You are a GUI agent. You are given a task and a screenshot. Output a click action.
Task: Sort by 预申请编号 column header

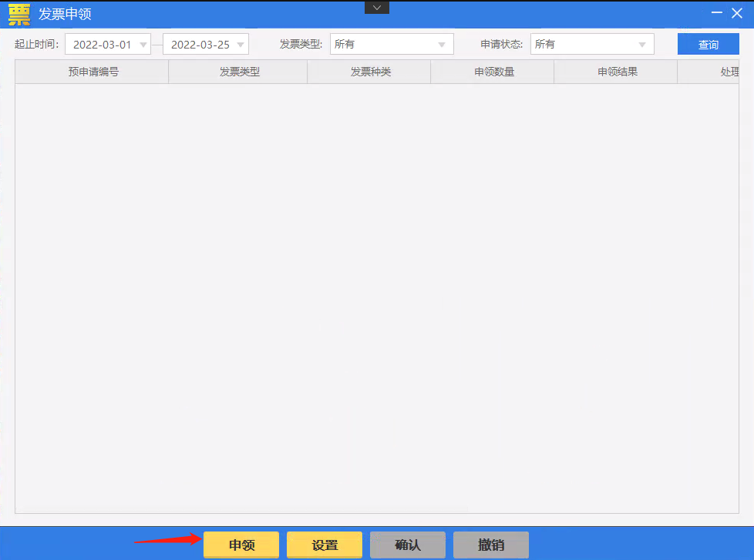93,72
